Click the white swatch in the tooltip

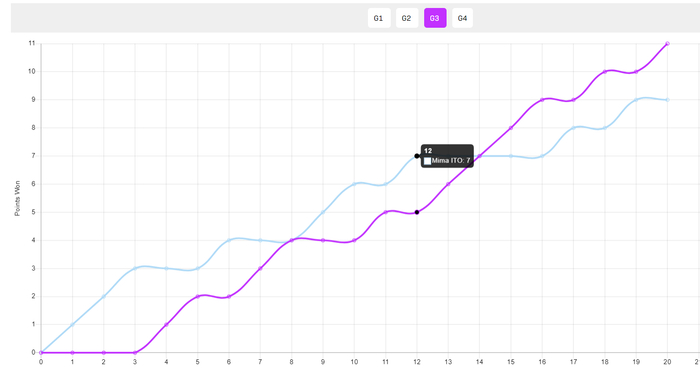(x=427, y=161)
